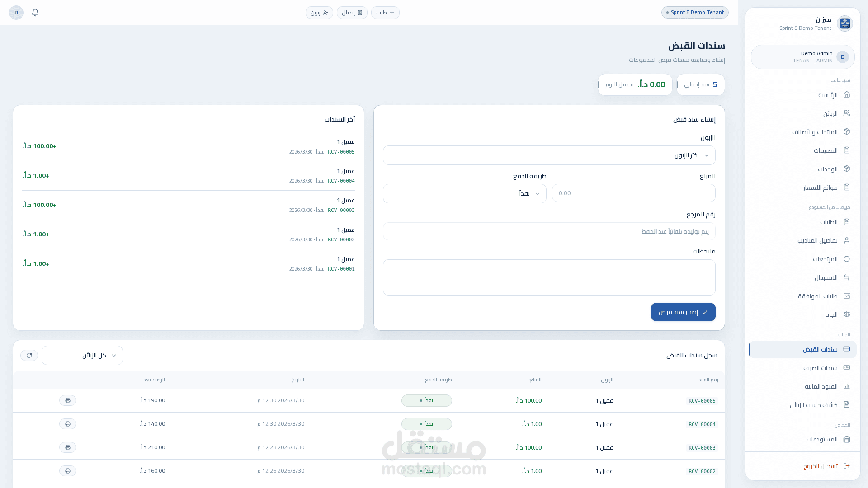Print receipt RCV-00003 via printer icon
The width and height of the screenshot is (868, 488).
coord(68,448)
